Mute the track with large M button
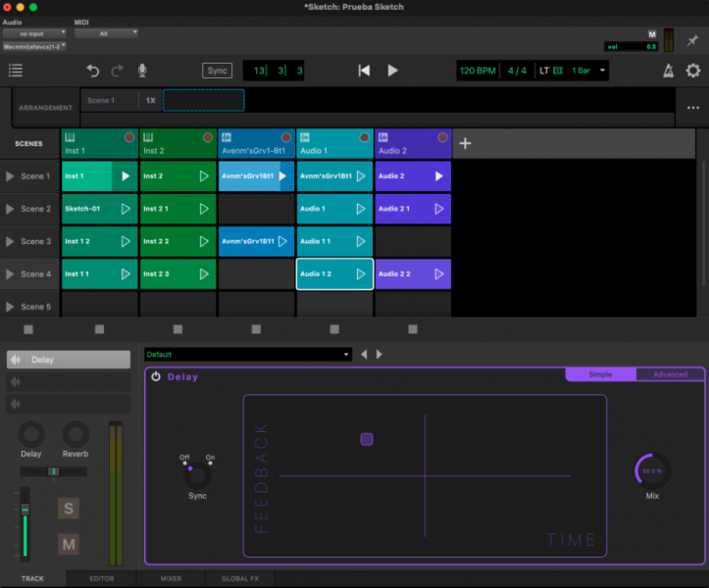The width and height of the screenshot is (709, 588). pos(69,544)
